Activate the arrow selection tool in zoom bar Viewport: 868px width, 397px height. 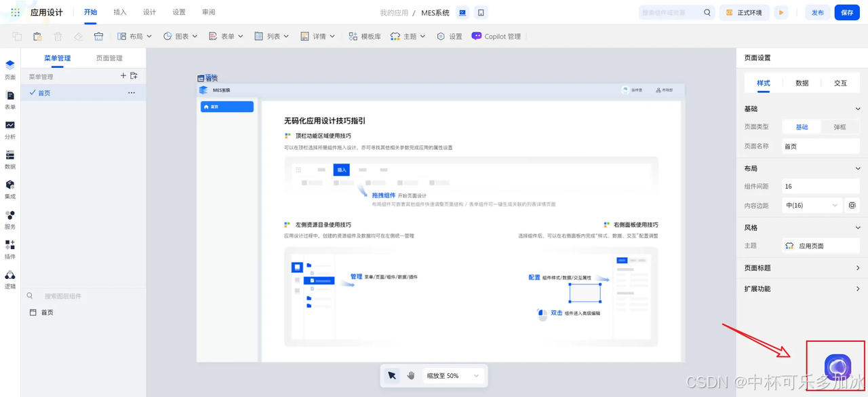point(392,375)
